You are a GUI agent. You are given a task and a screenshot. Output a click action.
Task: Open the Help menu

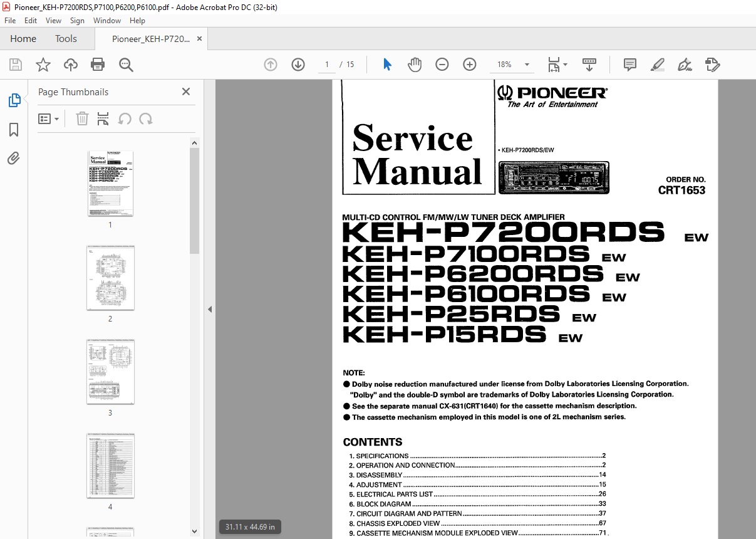(x=137, y=21)
